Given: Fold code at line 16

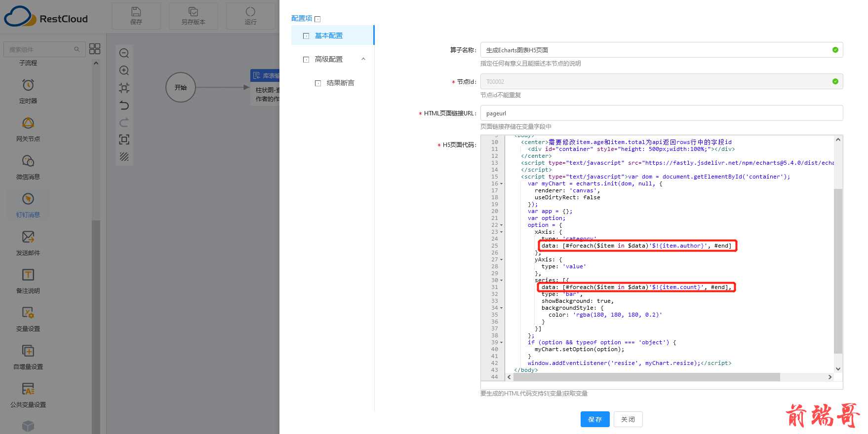Looking at the screenshot, I should pos(502,184).
